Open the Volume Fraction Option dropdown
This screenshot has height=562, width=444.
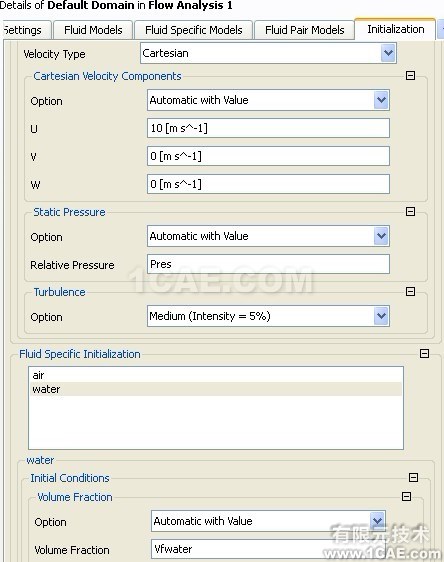pyautogui.click(x=377, y=520)
